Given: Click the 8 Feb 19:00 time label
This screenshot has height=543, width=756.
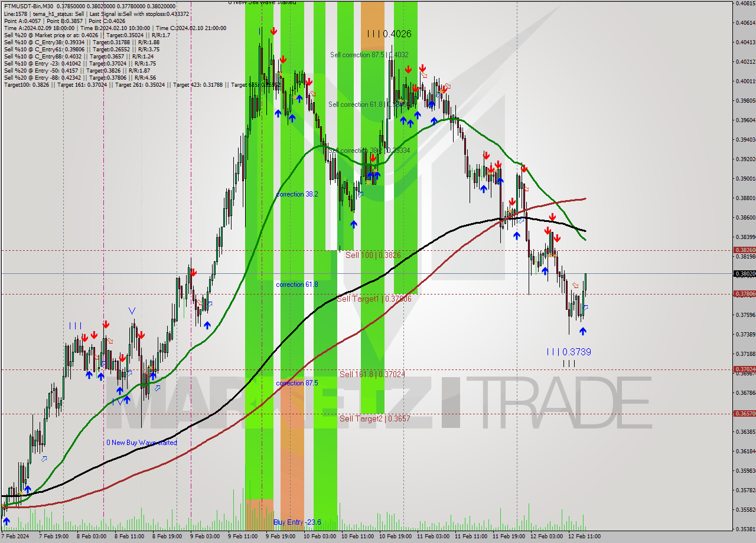Looking at the screenshot, I should [x=167, y=537].
